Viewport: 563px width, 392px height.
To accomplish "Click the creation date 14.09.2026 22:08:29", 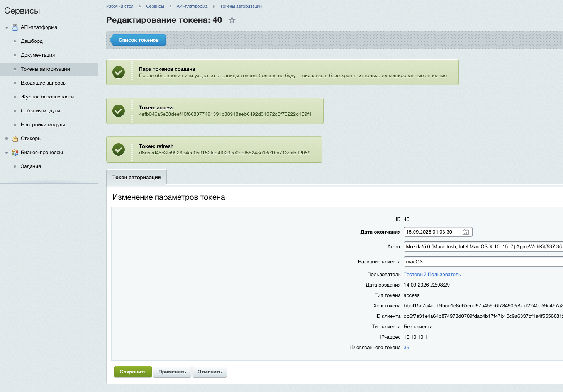I will (x=427, y=285).
